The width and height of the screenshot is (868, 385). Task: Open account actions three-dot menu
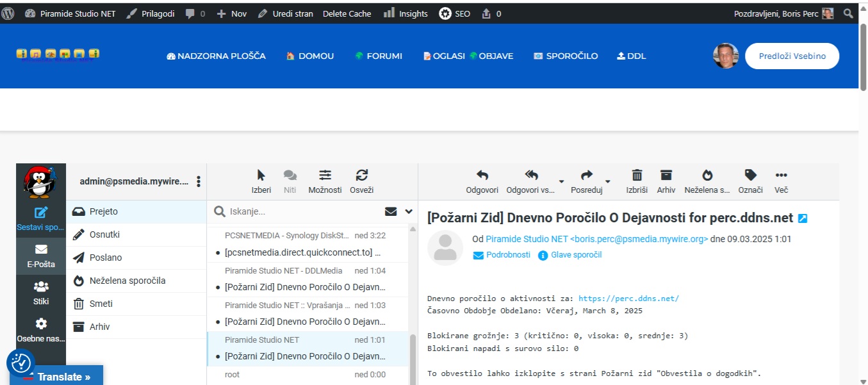pos(199,182)
